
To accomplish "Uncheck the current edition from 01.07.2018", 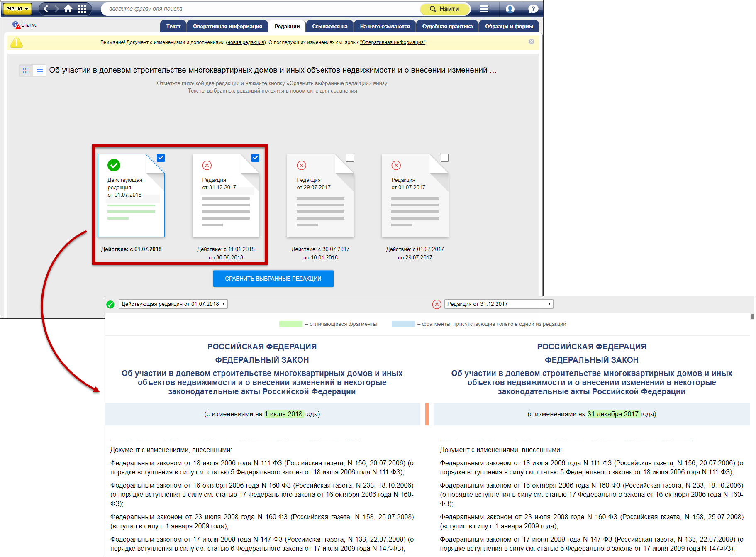I will (161, 158).
